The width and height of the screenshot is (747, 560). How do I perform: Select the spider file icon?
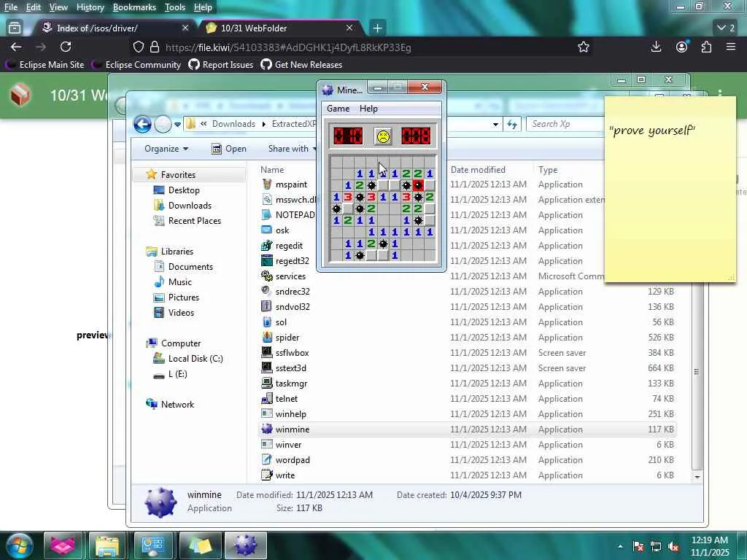coord(267,337)
